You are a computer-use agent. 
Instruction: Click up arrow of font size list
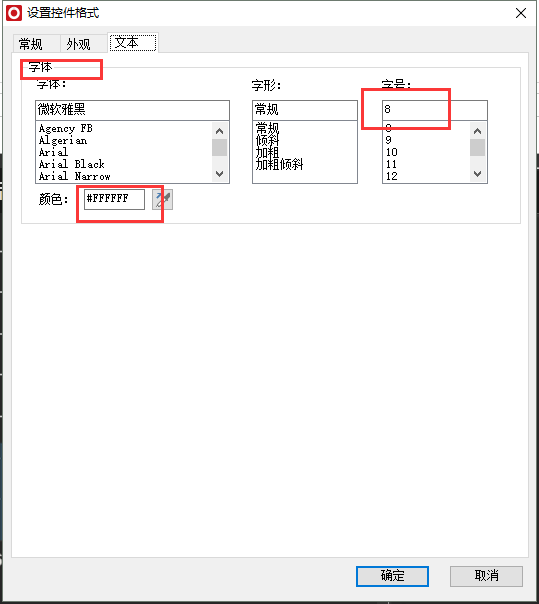(477, 131)
